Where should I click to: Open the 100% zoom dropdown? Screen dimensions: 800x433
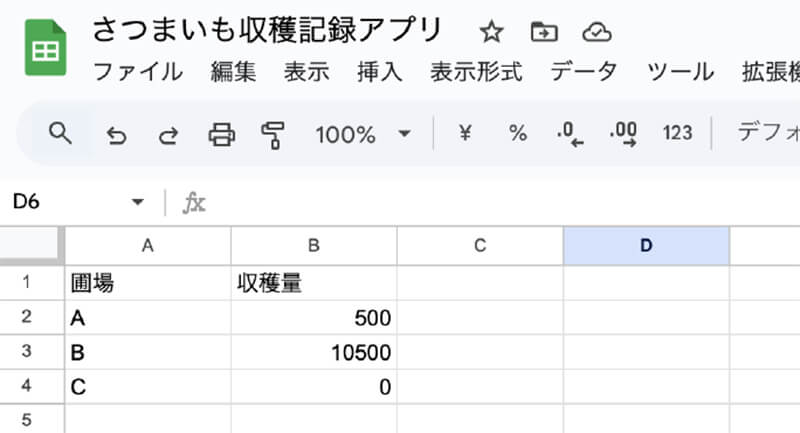(363, 133)
